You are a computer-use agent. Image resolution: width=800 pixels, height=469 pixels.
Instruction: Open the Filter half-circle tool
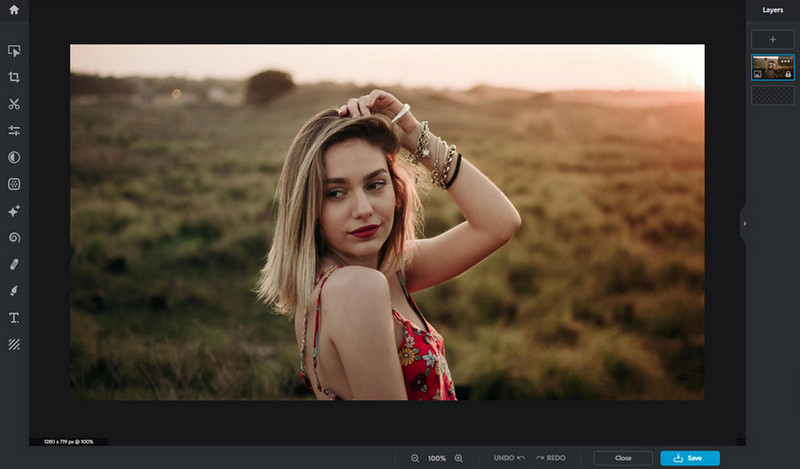coord(14,158)
